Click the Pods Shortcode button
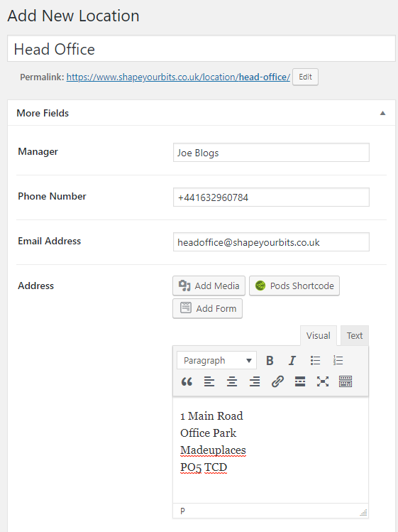 click(294, 286)
